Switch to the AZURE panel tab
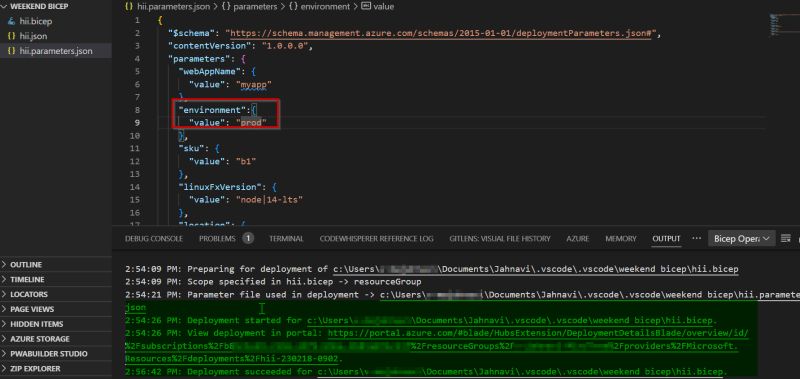 [578, 239]
